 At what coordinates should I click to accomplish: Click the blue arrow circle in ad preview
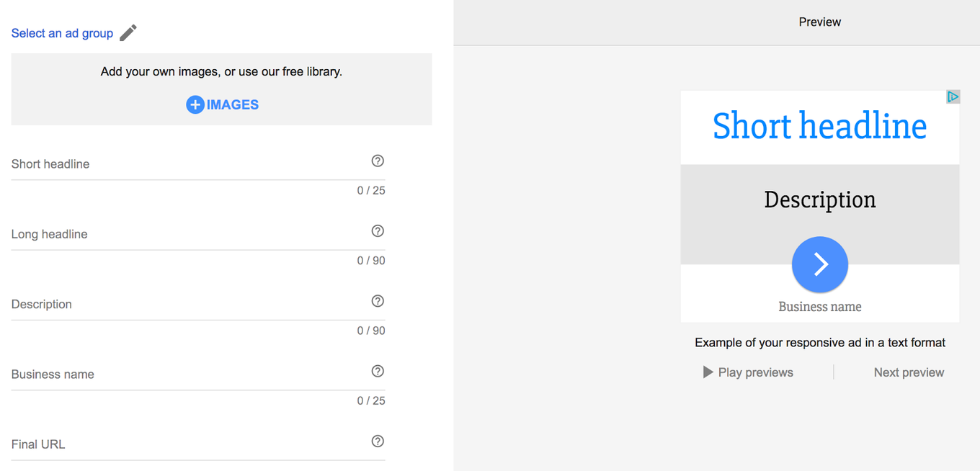(820, 264)
